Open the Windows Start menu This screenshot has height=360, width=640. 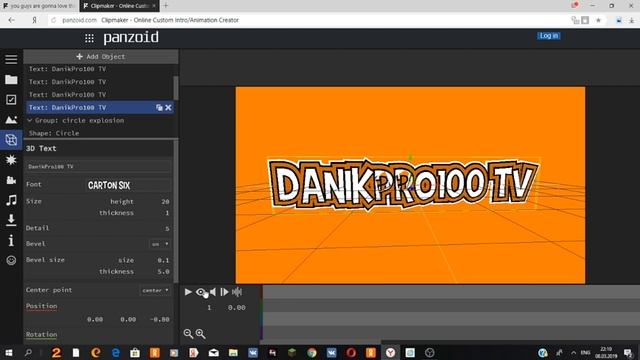9,352
